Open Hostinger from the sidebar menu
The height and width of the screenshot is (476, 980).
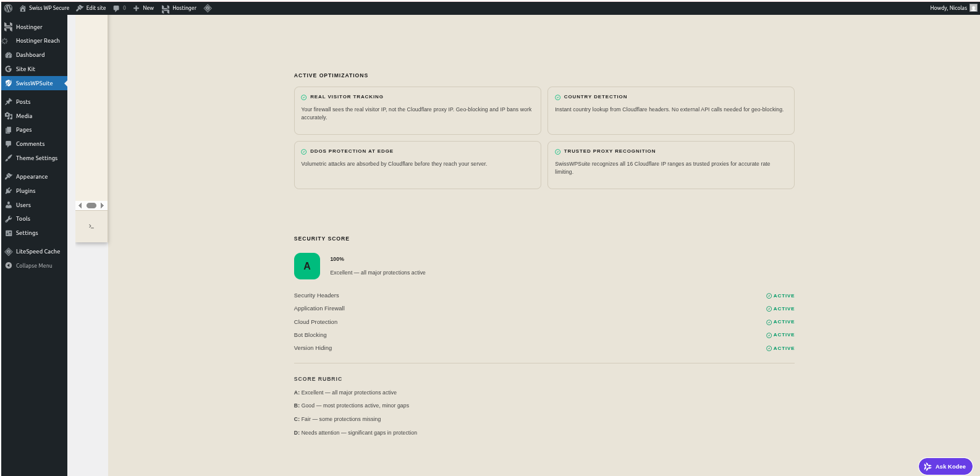[x=29, y=27]
